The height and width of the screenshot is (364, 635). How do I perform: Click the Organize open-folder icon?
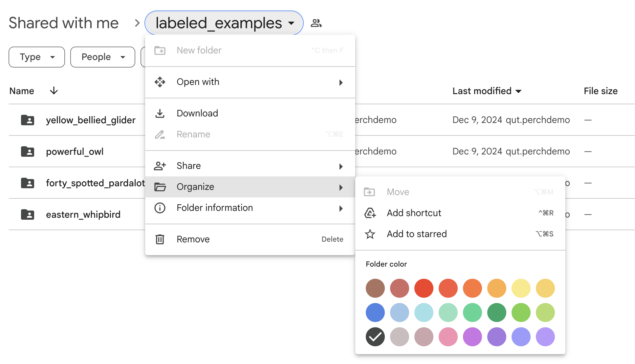pos(160,187)
